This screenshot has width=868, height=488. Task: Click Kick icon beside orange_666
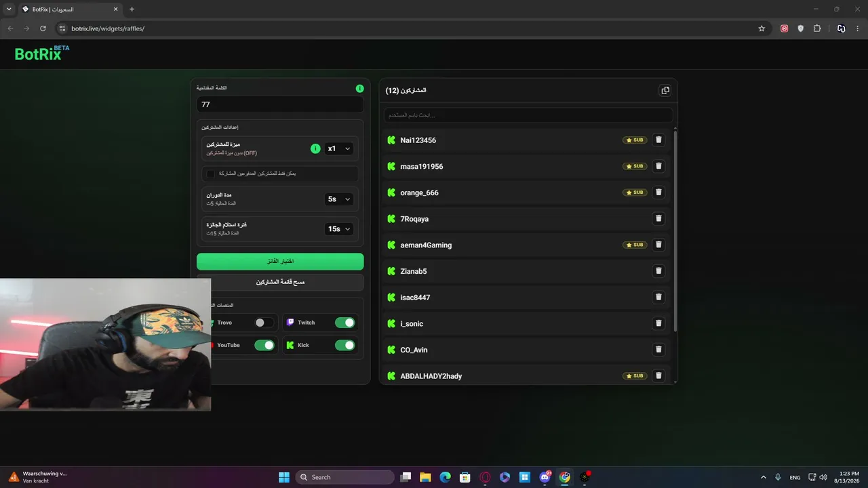click(x=391, y=192)
